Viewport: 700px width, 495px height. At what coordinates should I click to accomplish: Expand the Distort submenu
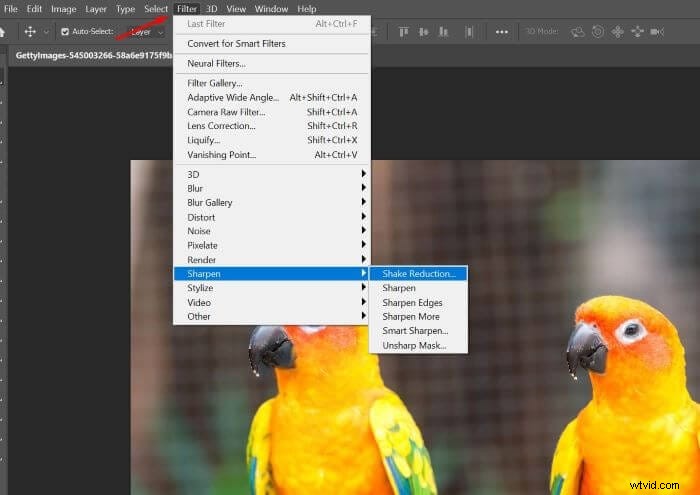(271, 217)
